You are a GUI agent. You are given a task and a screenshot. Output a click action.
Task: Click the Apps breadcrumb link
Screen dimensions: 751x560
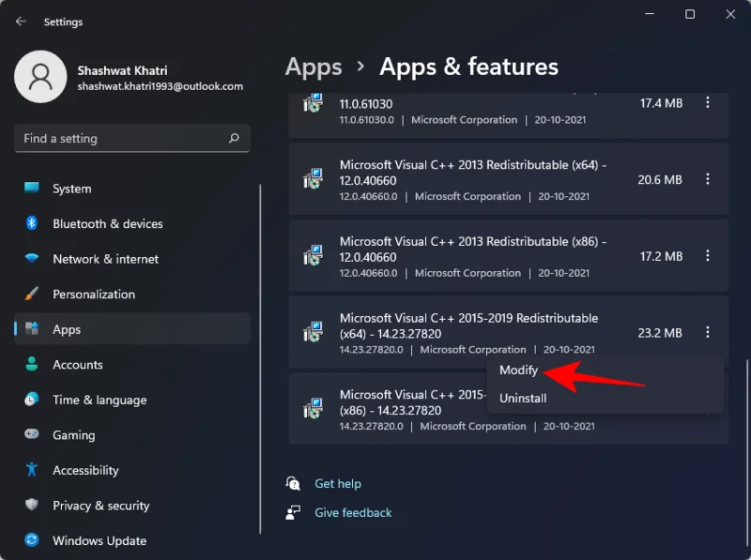314,67
